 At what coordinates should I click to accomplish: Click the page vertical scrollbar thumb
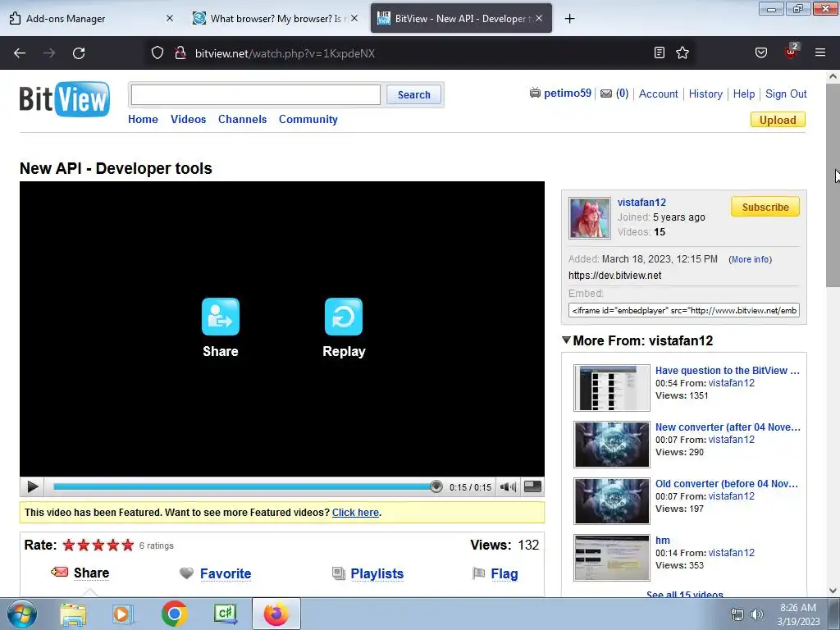click(x=833, y=185)
